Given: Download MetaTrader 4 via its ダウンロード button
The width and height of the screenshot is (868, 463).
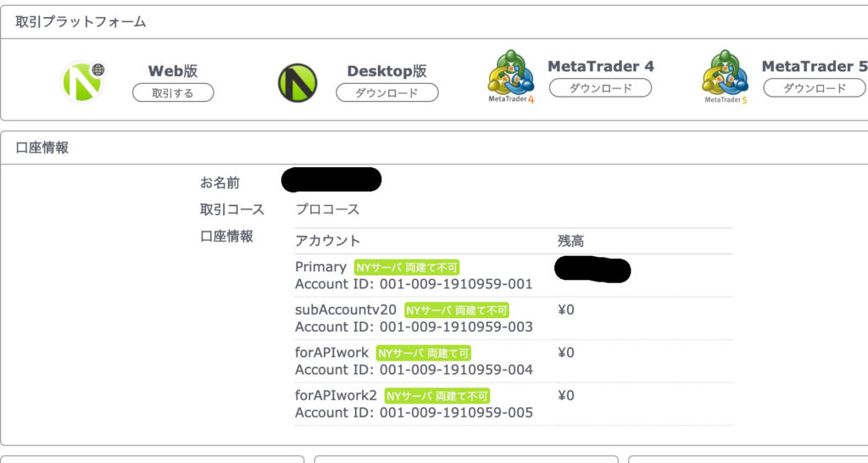Looking at the screenshot, I should (600, 88).
